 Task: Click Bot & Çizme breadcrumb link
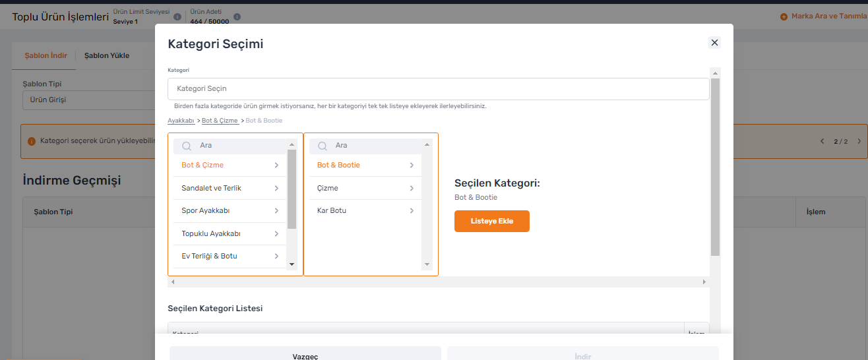click(x=220, y=121)
